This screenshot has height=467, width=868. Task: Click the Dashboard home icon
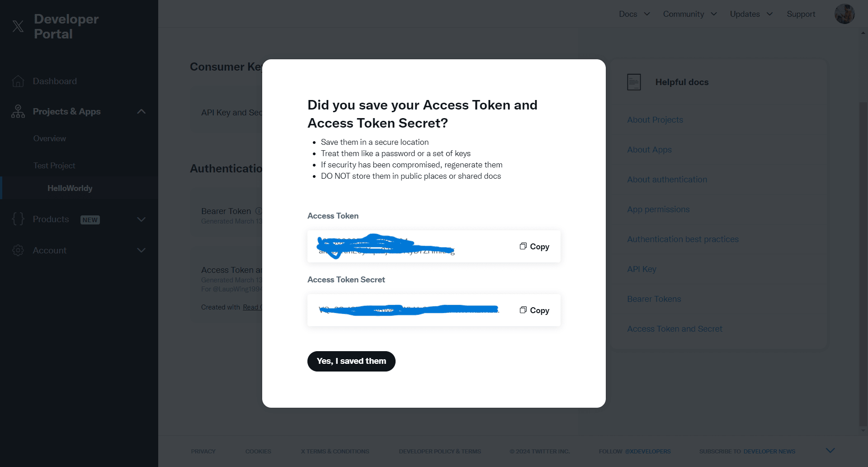point(18,81)
